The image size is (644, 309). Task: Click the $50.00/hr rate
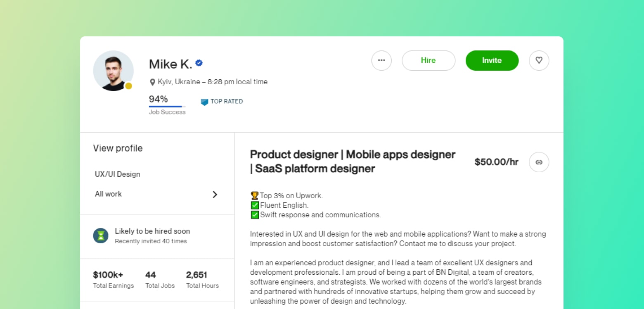tap(497, 162)
